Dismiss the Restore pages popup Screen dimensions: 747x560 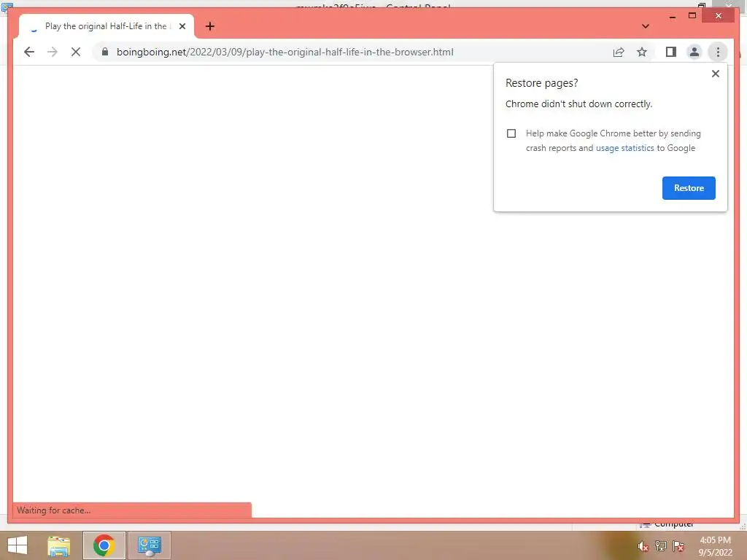(x=715, y=74)
